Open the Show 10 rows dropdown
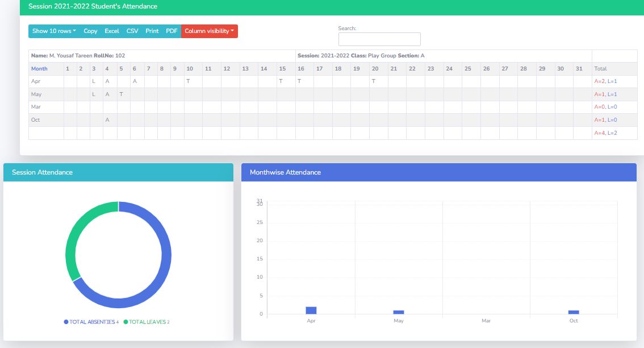The height and width of the screenshot is (348, 644). (x=54, y=31)
